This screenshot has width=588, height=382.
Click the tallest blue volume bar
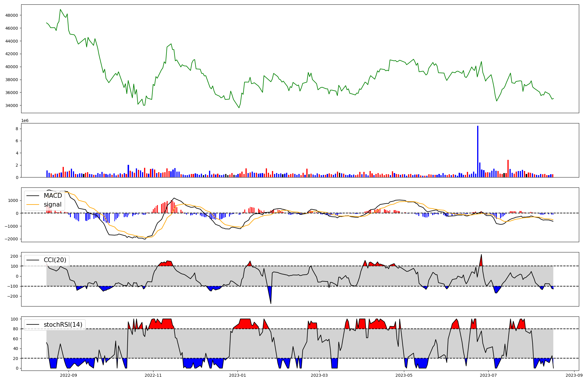[x=478, y=151]
